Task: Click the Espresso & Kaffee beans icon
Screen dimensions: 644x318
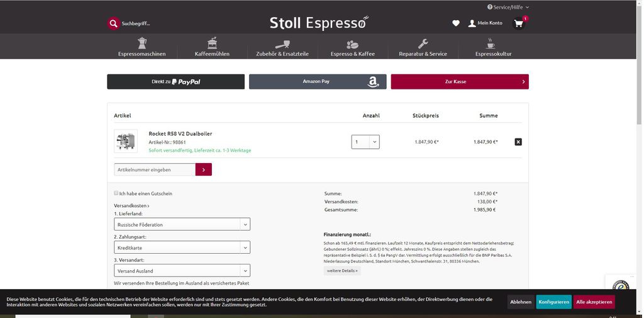Action: click(x=352, y=45)
